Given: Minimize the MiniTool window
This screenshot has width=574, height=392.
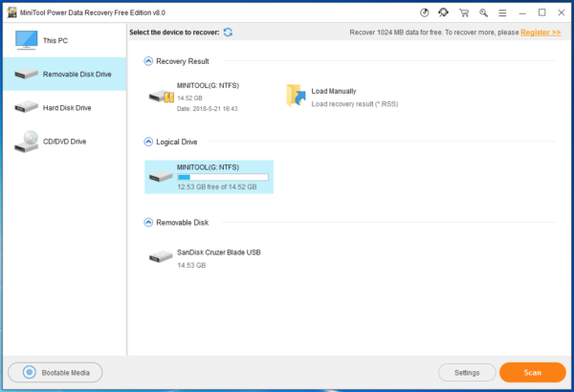Looking at the screenshot, I should coord(522,13).
